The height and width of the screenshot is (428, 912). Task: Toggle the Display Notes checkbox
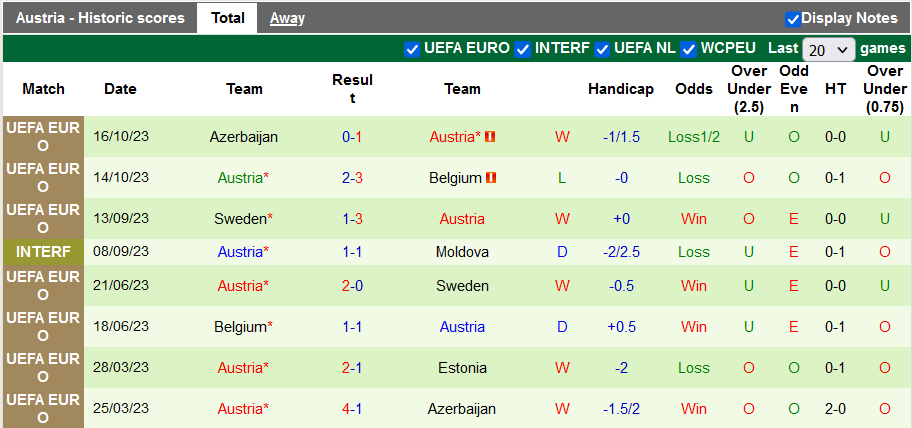click(793, 18)
